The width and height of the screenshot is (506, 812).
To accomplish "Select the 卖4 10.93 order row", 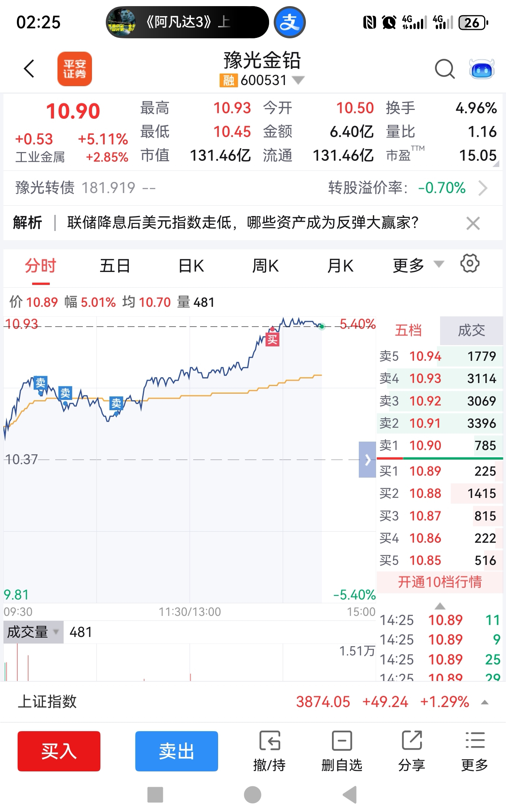I will [x=440, y=378].
